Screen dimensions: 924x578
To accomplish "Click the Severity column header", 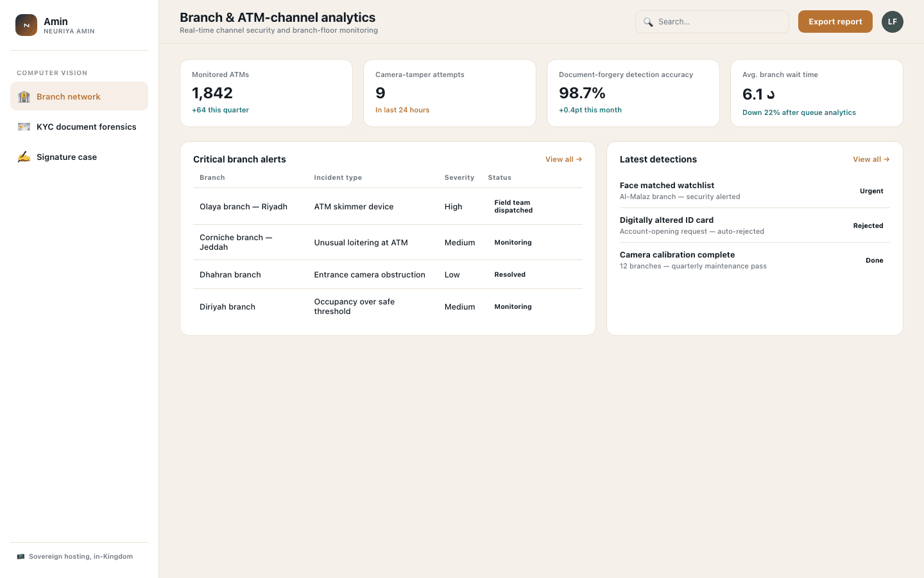I will tap(459, 177).
